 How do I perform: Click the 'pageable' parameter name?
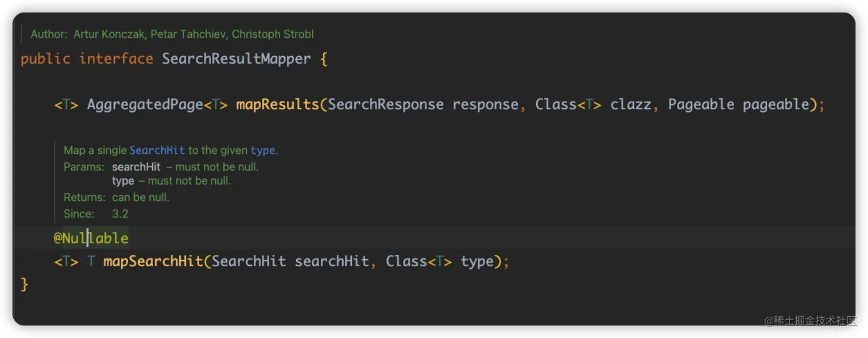776,104
